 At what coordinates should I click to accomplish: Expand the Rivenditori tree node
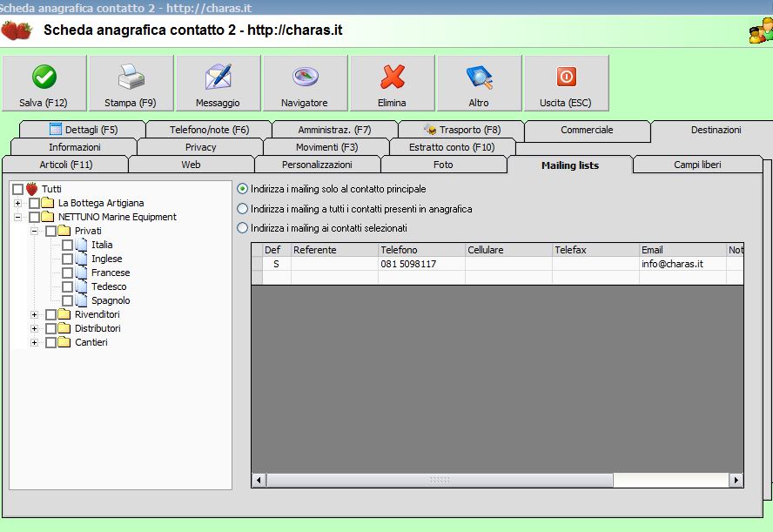(34, 314)
